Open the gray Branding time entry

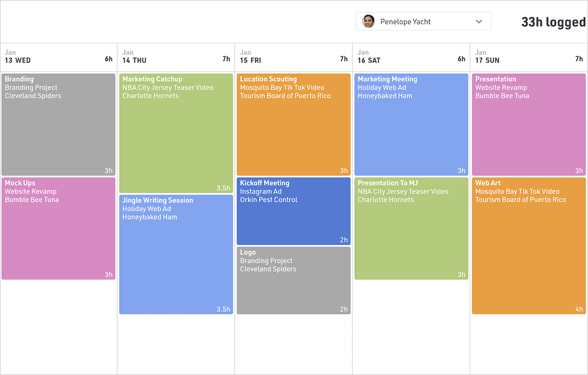(x=58, y=125)
